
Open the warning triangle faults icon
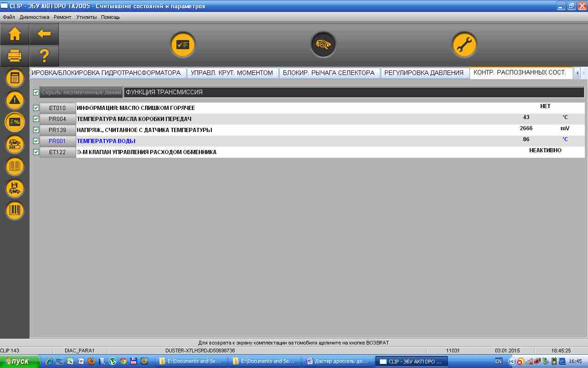tap(15, 100)
